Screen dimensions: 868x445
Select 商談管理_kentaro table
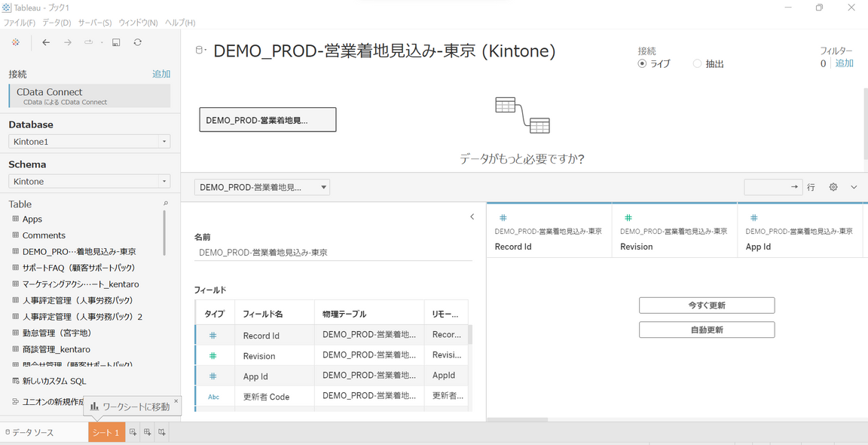point(57,349)
